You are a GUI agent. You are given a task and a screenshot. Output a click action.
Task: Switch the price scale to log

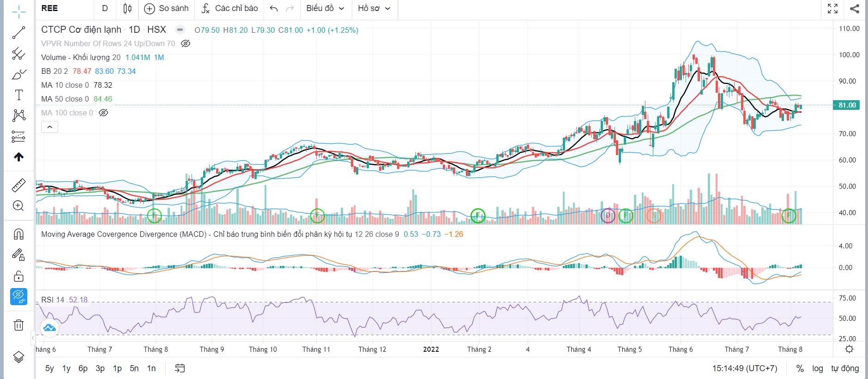click(818, 368)
